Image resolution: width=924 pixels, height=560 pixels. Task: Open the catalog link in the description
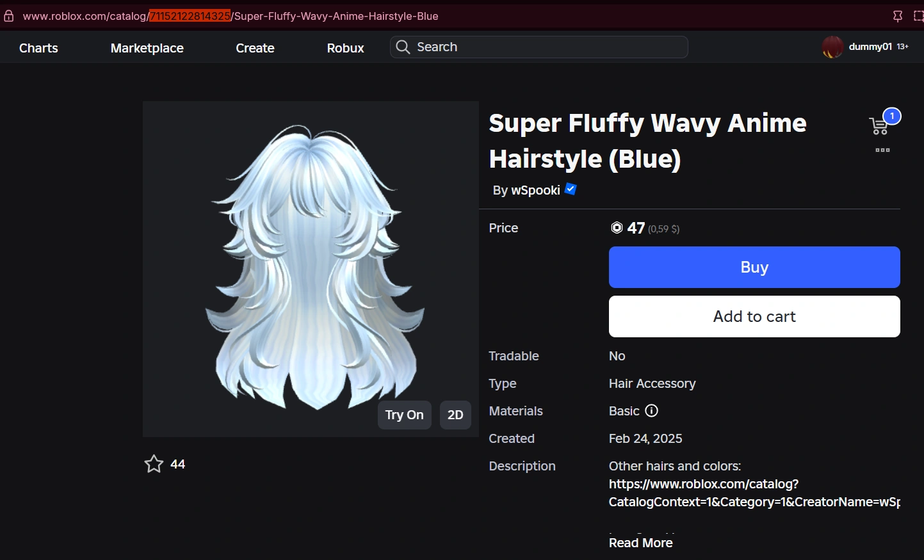point(754,493)
